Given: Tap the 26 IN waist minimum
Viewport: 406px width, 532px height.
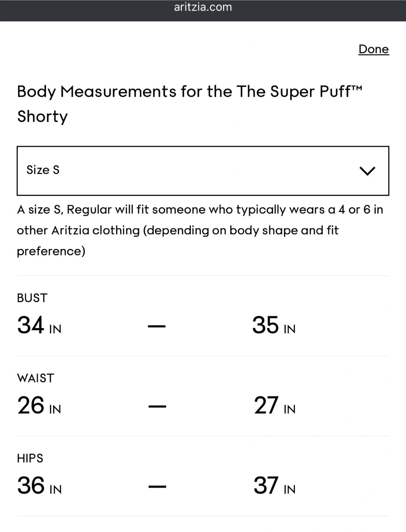Looking at the screenshot, I should tap(39, 406).
